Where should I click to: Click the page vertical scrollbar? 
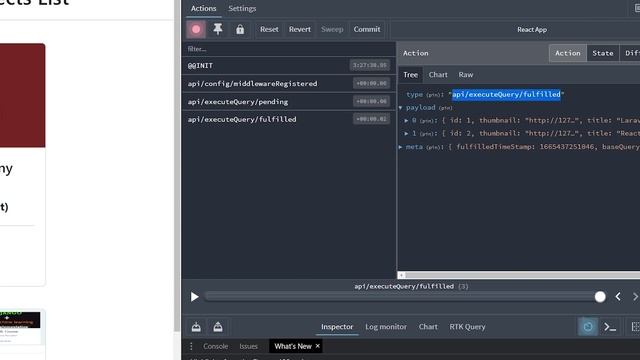click(177, 165)
